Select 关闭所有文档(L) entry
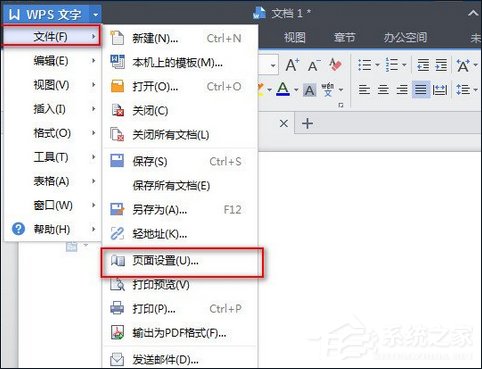This screenshot has width=482, height=369. (x=180, y=135)
